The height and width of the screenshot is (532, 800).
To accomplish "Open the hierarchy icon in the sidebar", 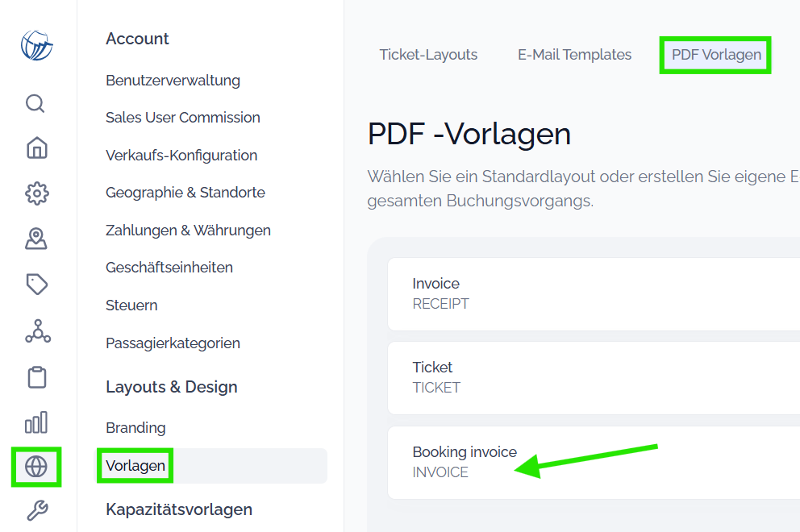I will [x=35, y=331].
